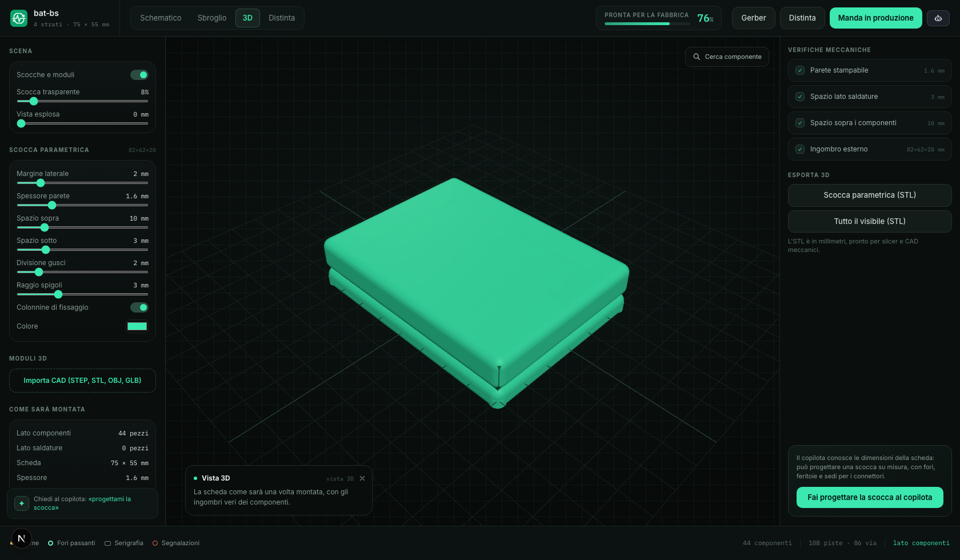Adjust the Spazio sotto slider
The width and height of the screenshot is (960, 560).
82,250
